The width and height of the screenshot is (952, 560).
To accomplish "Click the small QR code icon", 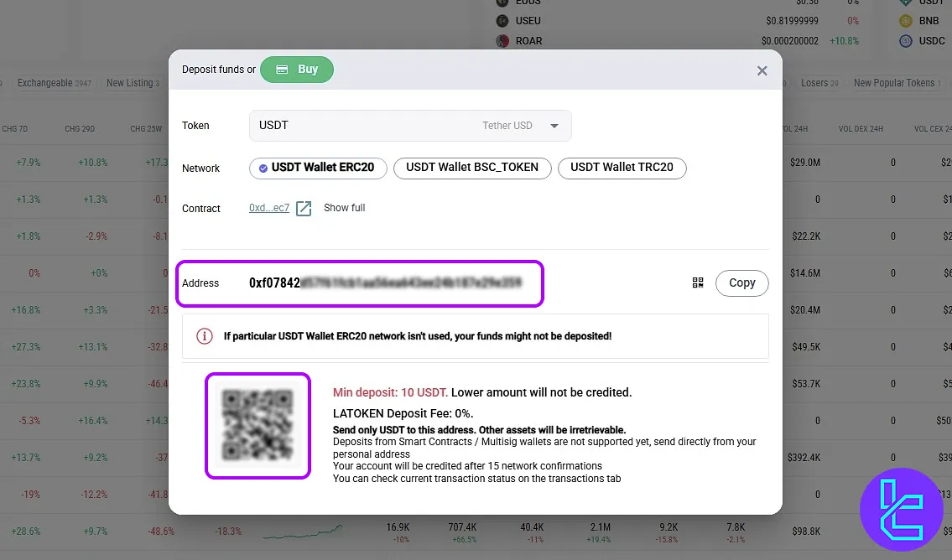I will (698, 283).
